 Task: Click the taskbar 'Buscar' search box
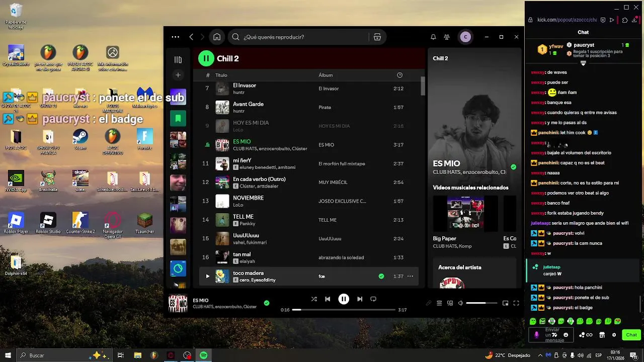(65, 355)
